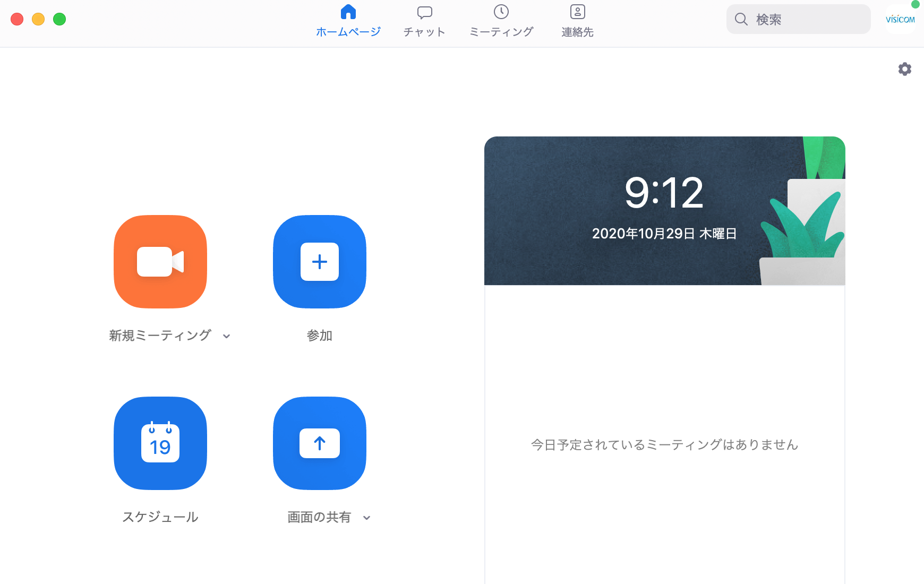924x584 pixels.
Task: Click the Share Screen up-arrow icon
Action: pyautogui.click(x=320, y=443)
